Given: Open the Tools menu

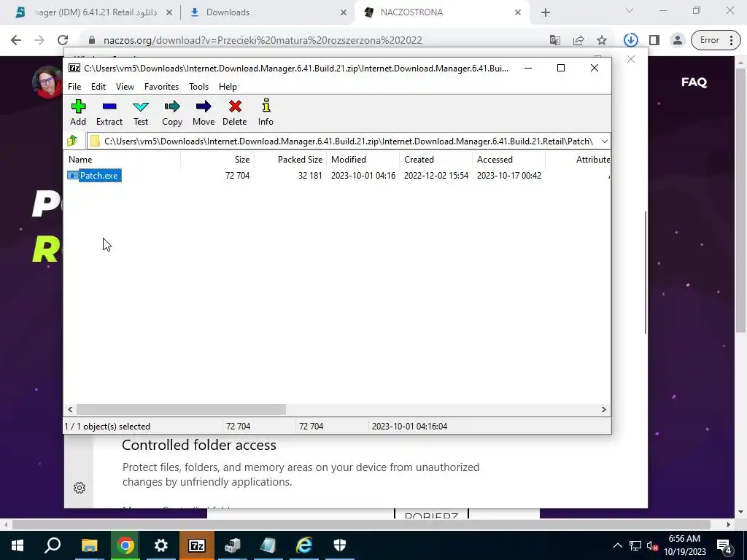Looking at the screenshot, I should tap(198, 87).
